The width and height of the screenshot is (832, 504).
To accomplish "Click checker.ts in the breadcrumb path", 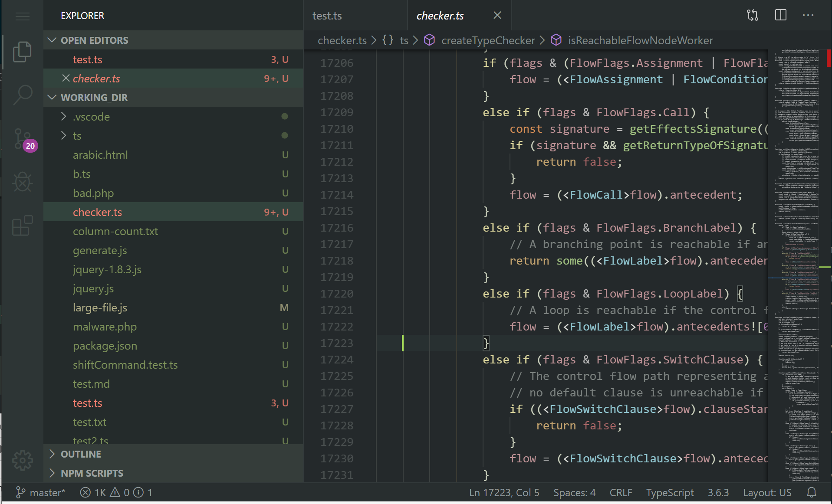I will click(342, 40).
